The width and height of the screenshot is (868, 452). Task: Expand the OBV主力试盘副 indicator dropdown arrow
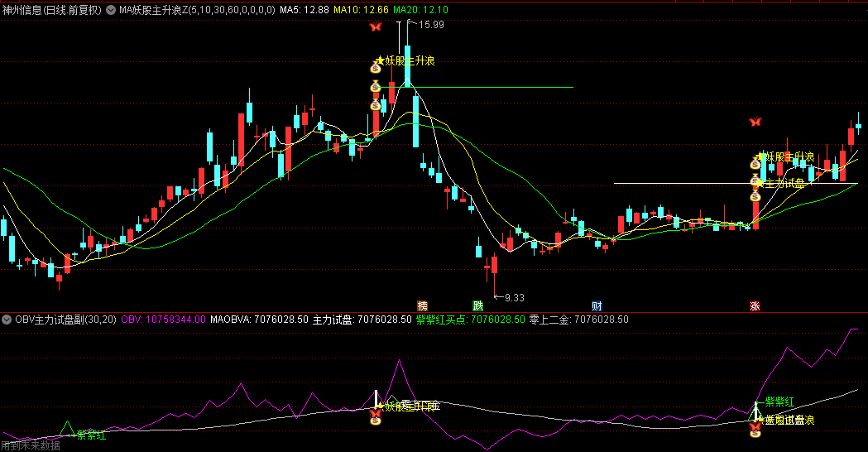(x=7, y=319)
